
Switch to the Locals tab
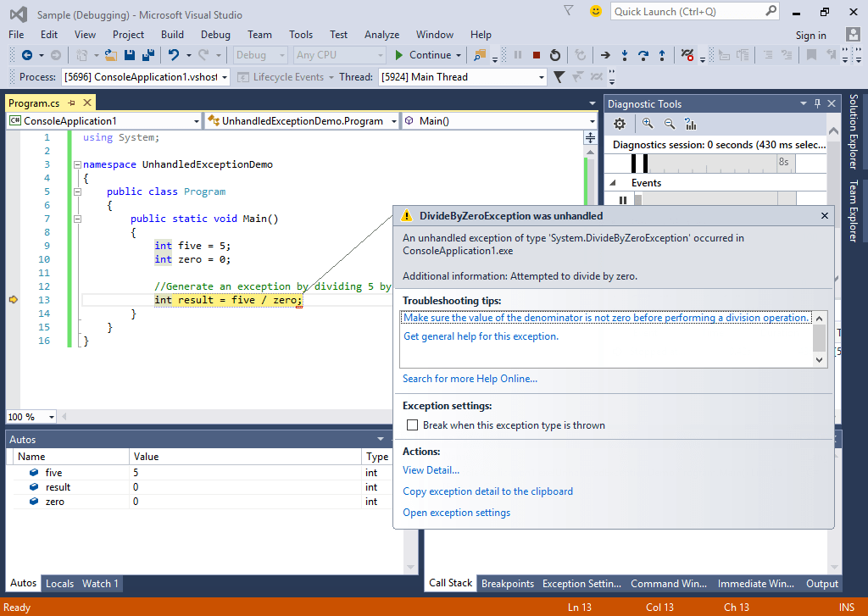point(59,583)
